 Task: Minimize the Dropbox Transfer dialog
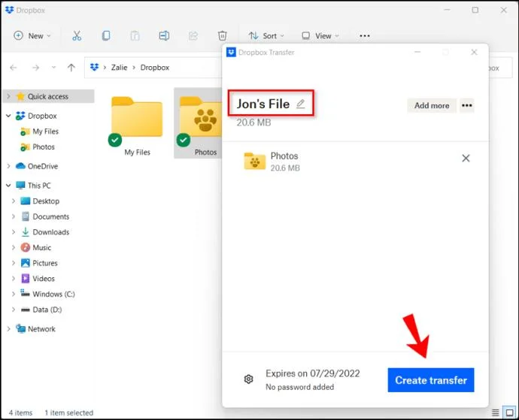pos(417,53)
